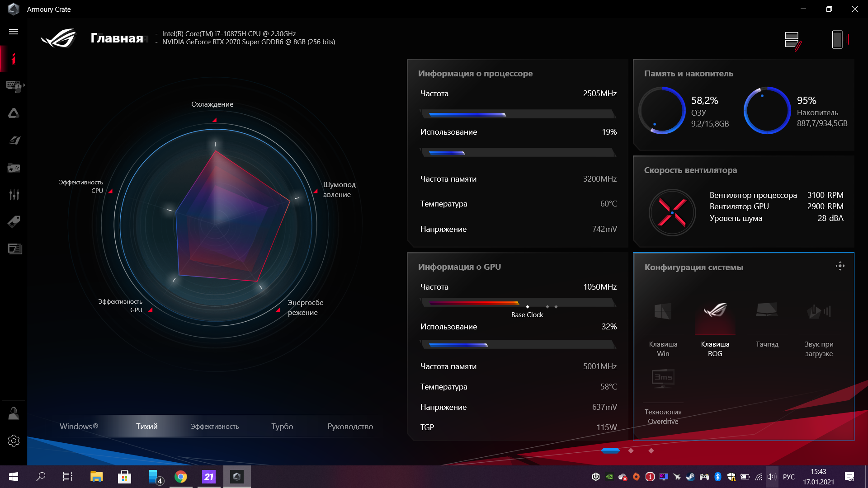The height and width of the screenshot is (488, 868).
Task: Open the GameVisual slanted-screen sidebar icon
Action: tap(14, 140)
